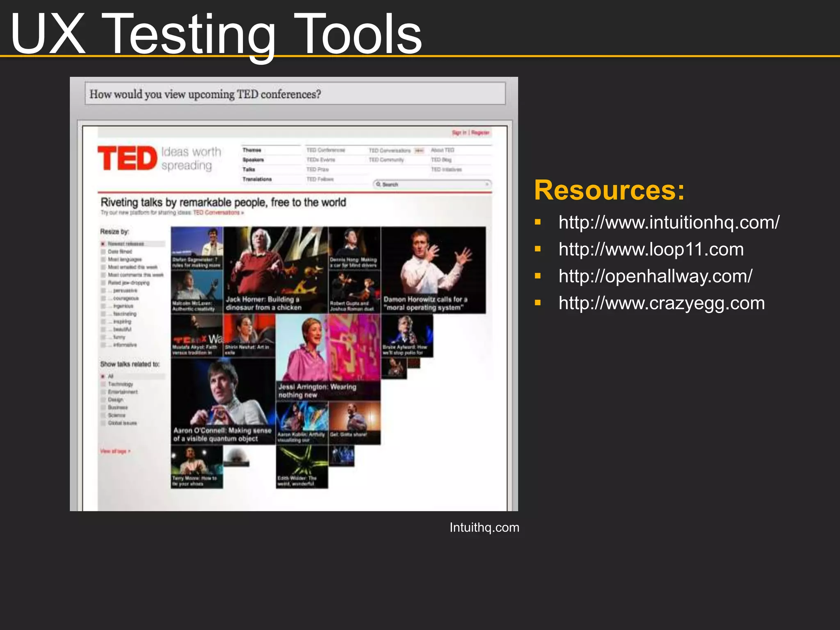Open the Speakers menu item

(253, 160)
